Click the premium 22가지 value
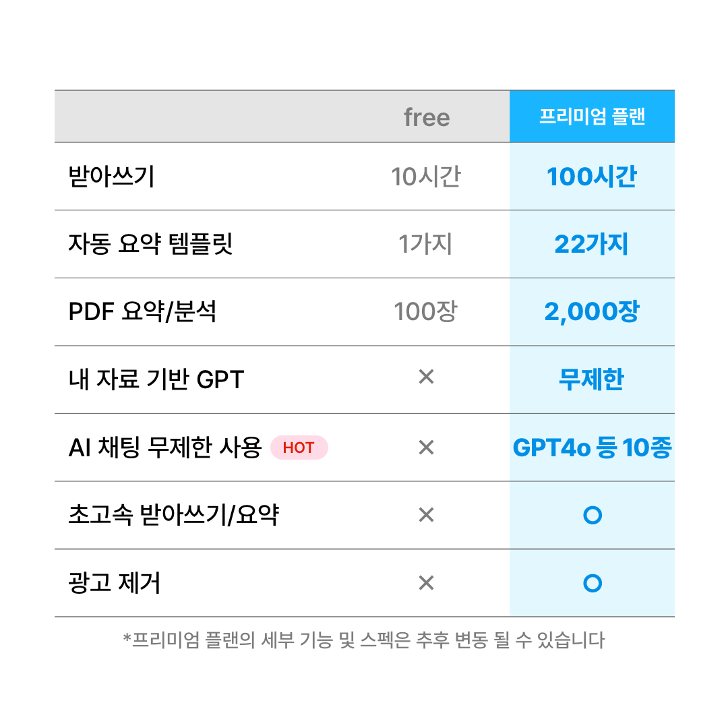Image resolution: width=728 pixels, height=707 pixels. coord(592,244)
